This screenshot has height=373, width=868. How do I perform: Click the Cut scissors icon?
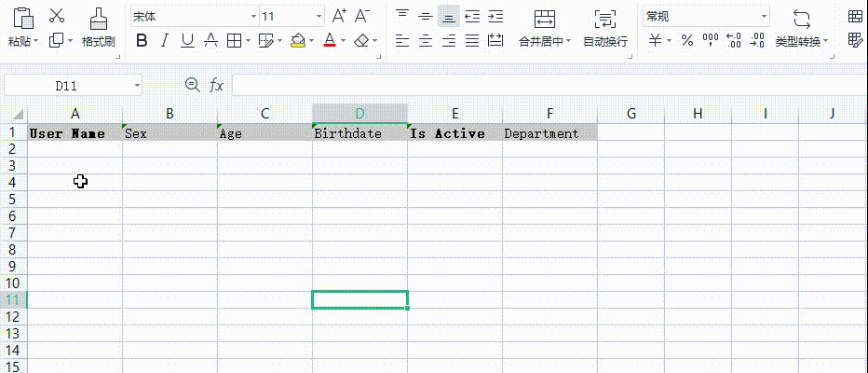coord(57,16)
